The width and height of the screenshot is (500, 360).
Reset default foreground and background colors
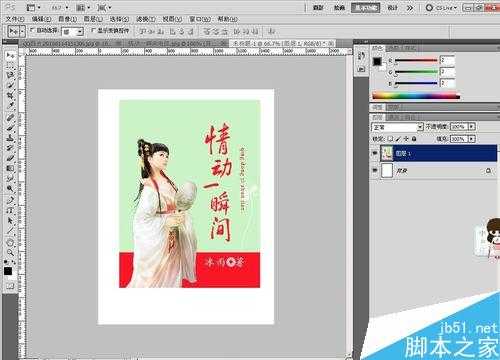point(6,262)
